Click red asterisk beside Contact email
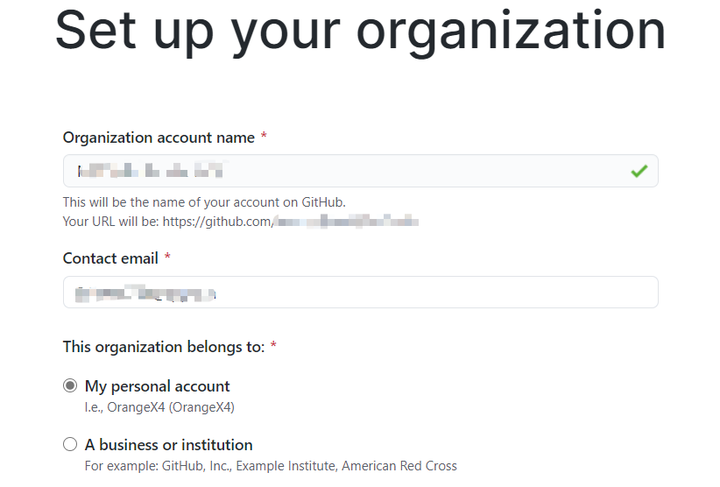The image size is (720, 487). click(x=168, y=256)
